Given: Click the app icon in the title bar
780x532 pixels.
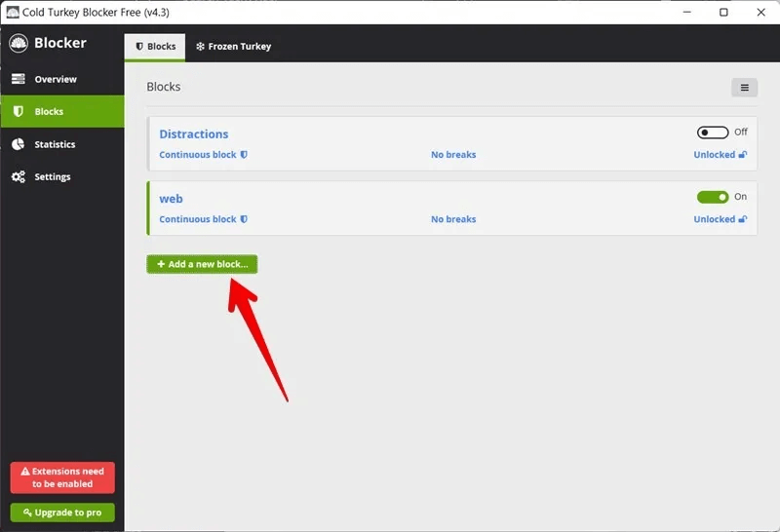Looking at the screenshot, I should coord(13,12).
